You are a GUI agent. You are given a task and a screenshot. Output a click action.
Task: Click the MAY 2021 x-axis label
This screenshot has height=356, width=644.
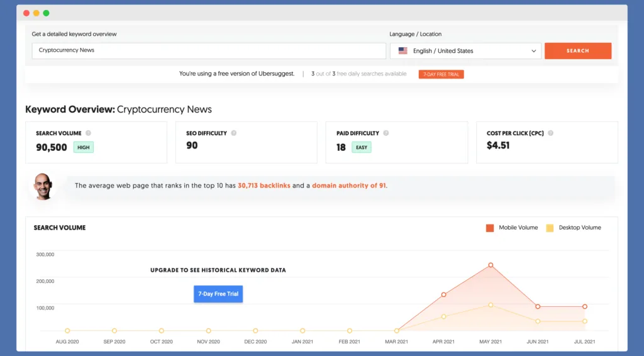point(491,342)
